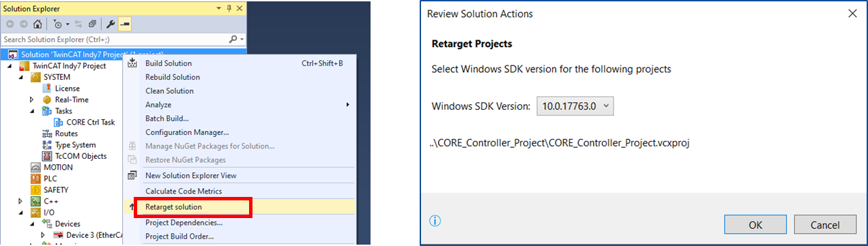The width and height of the screenshot is (868, 246).
Task: Click the Back navigation arrow in Solution Explorer
Action: pos(10,24)
